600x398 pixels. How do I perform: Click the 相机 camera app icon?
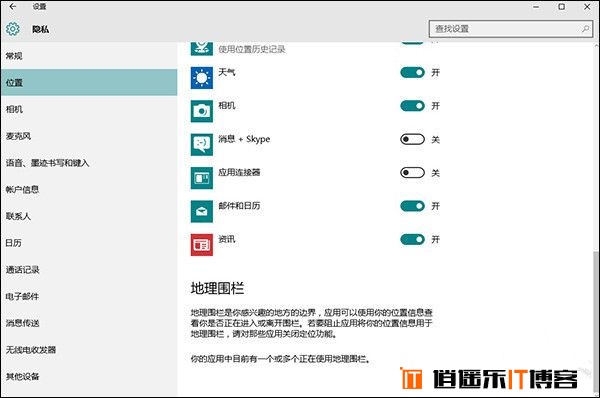click(202, 111)
